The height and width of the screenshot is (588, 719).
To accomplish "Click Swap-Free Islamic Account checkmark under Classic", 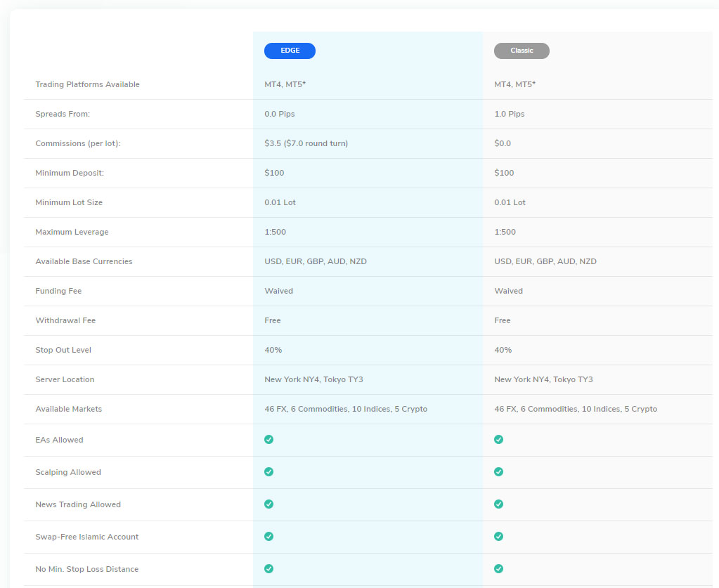I will click(x=498, y=537).
